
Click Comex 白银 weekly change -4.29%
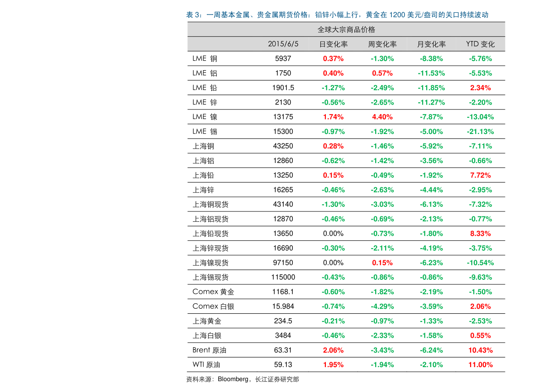(x=382, y=306)
